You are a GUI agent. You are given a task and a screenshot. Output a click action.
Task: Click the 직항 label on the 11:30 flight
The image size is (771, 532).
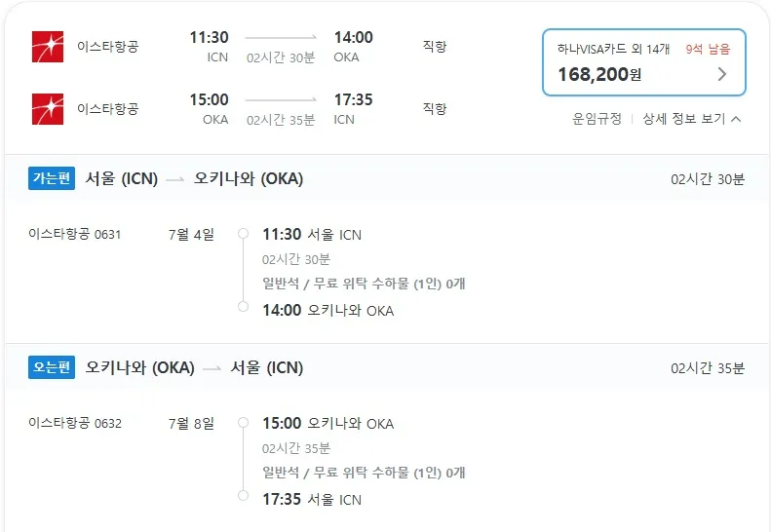[x=435, y=47]
